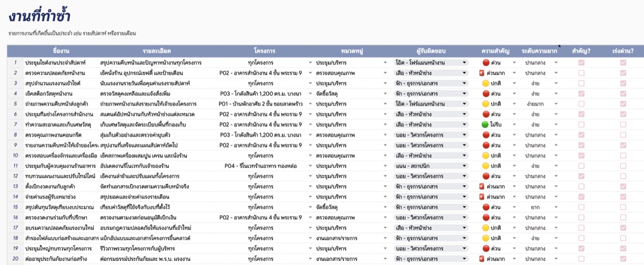
Task: Click the หมวดหมู่ column header
Action: 352,51
